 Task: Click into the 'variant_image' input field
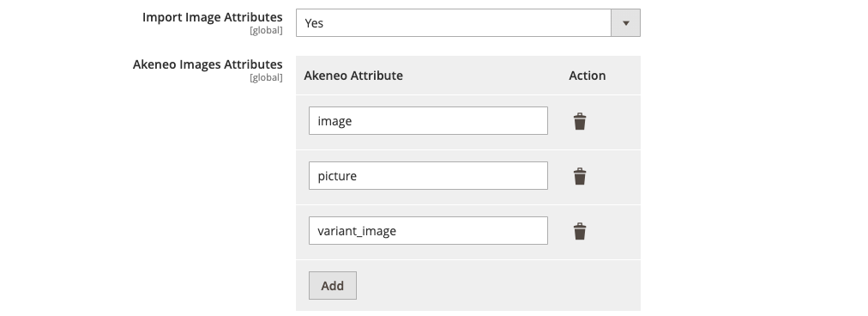428,231
